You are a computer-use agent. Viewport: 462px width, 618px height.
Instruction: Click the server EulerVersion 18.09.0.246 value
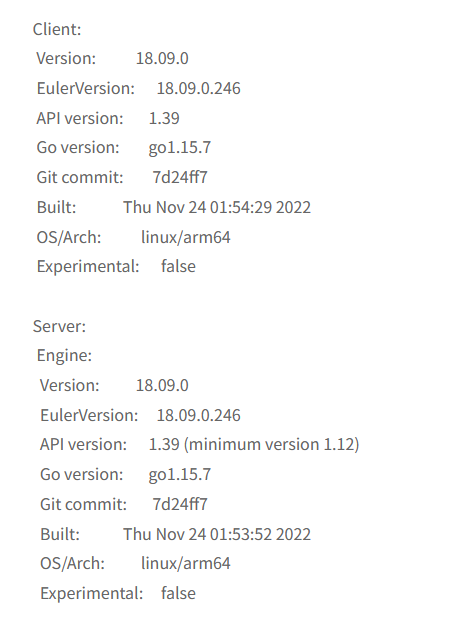199,415
